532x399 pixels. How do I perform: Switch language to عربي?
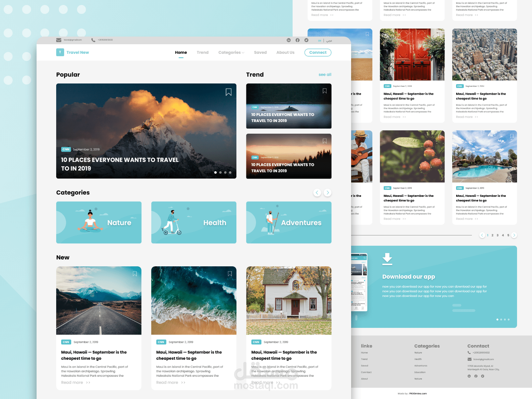click(329, 41)
